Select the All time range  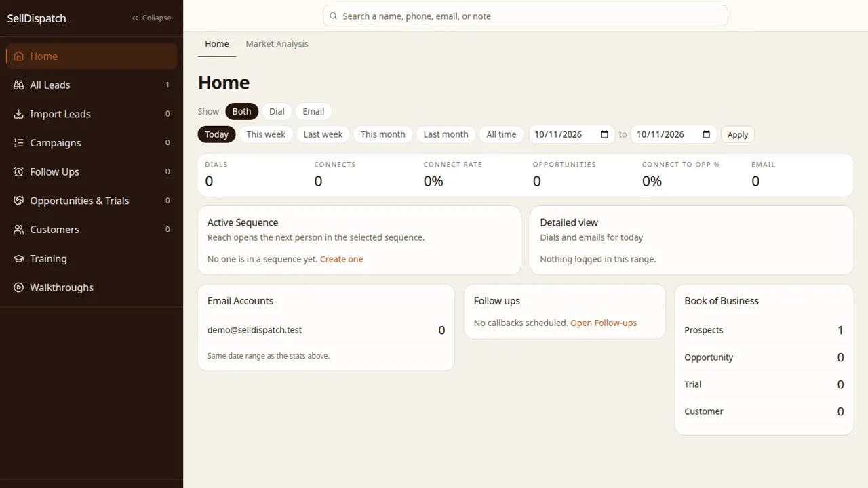(x=501, y=134)
